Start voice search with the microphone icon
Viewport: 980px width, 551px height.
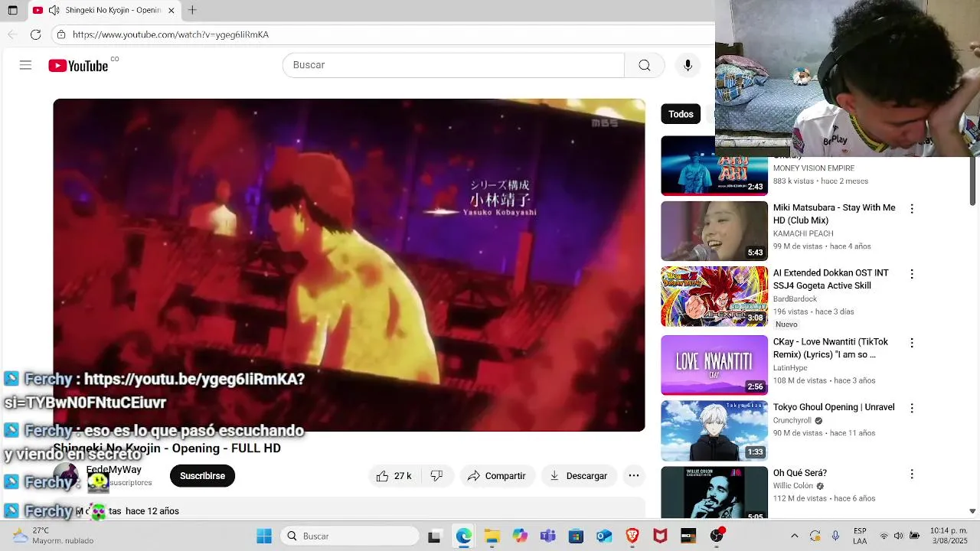[x=688, y=65]
